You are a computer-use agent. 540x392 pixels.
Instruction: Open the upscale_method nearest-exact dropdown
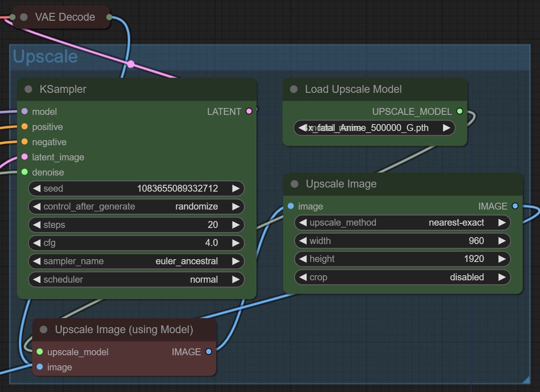[402, 222]
